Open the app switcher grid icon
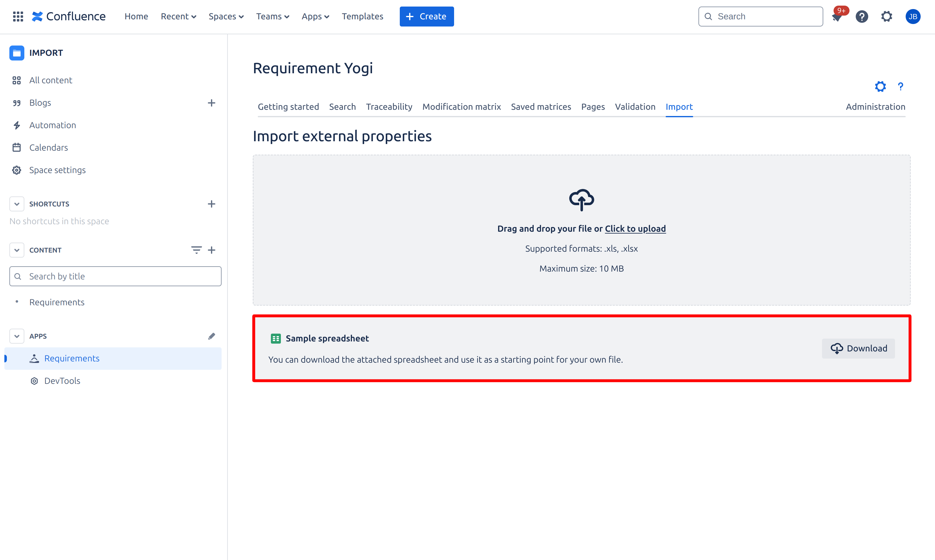 pos(18,16)
